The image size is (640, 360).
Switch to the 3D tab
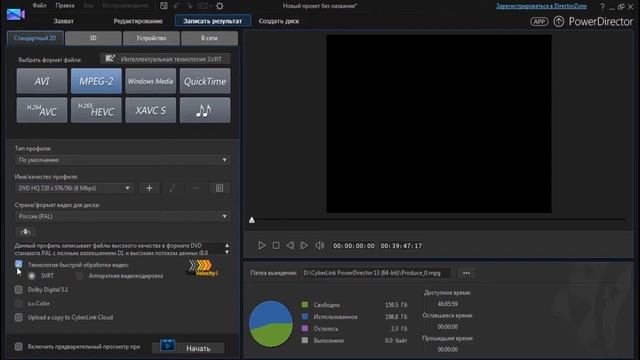tap(93, 38)
